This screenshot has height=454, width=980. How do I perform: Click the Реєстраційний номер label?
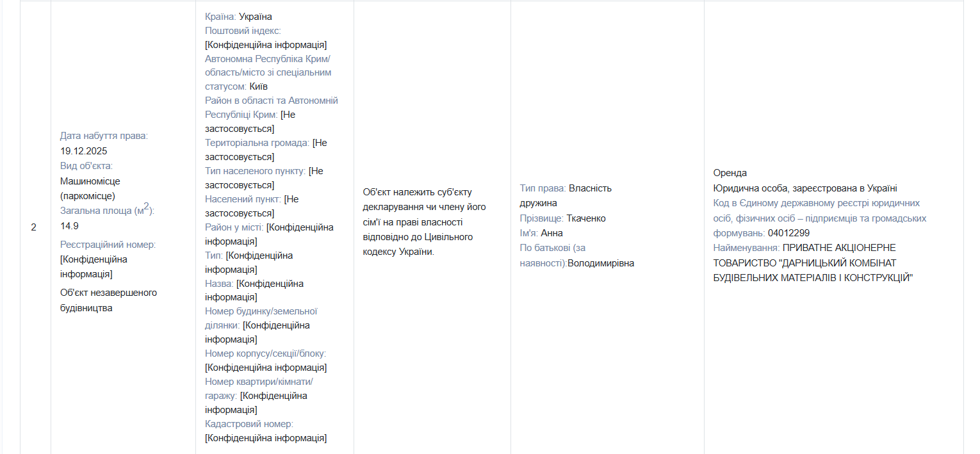point(108,245)
